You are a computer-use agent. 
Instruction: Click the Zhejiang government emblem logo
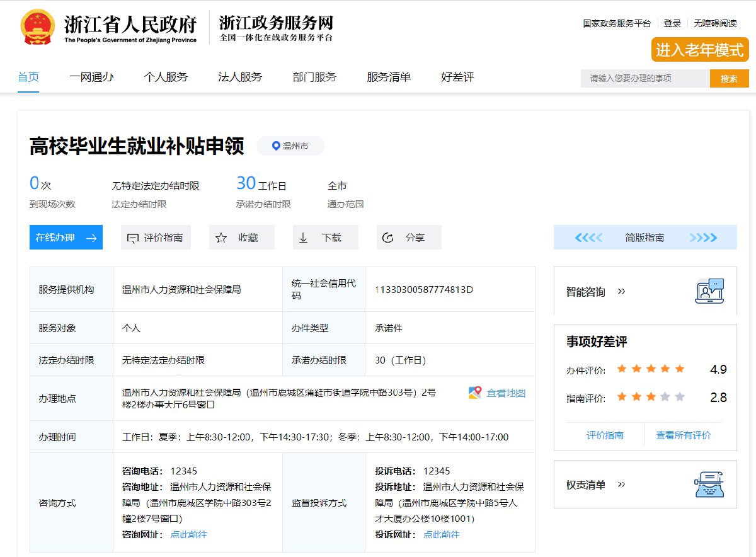pos(38,26)
